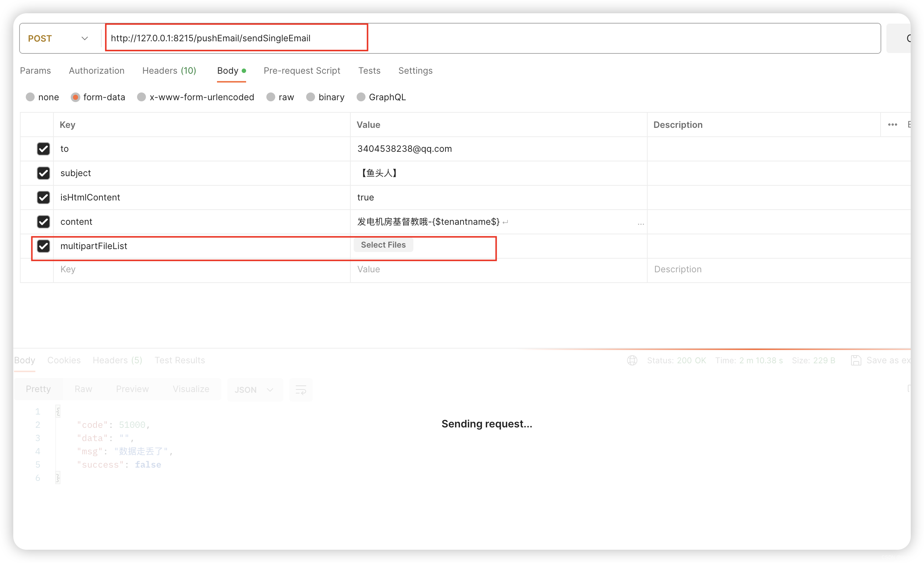Switch to the Pre-request Script tab
924x563 pixels.
click(302, 70)
